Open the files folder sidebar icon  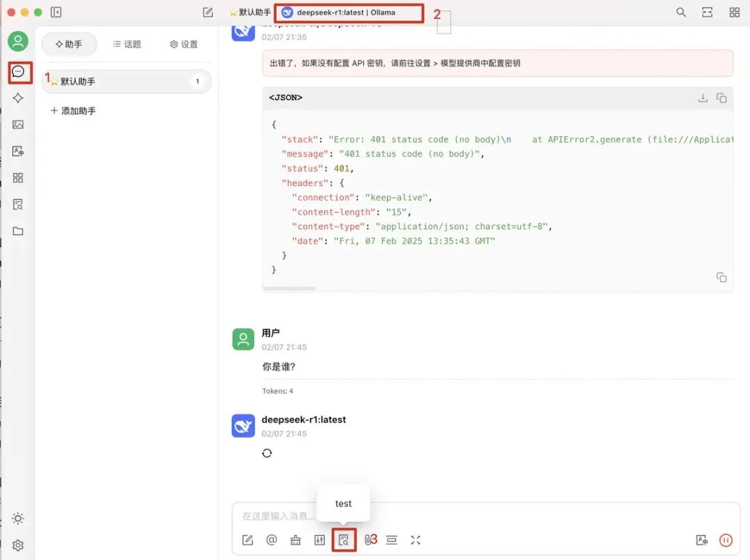pos(18,231)
